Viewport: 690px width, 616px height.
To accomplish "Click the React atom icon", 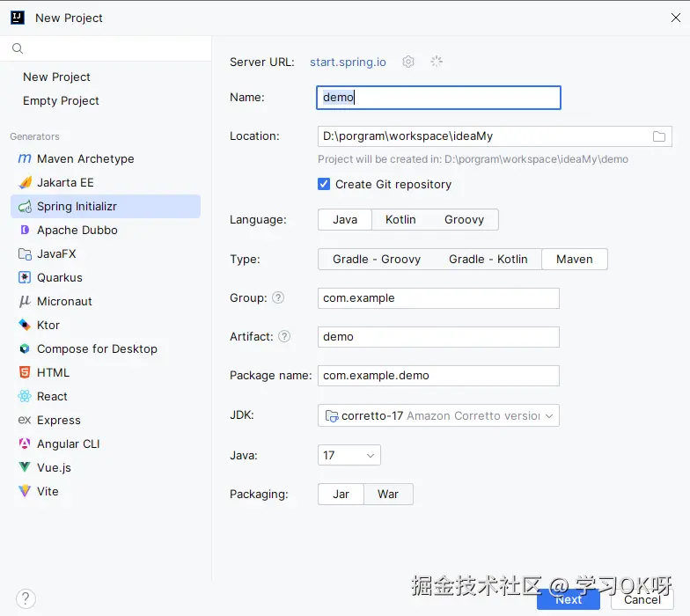I will pos(25,396).
